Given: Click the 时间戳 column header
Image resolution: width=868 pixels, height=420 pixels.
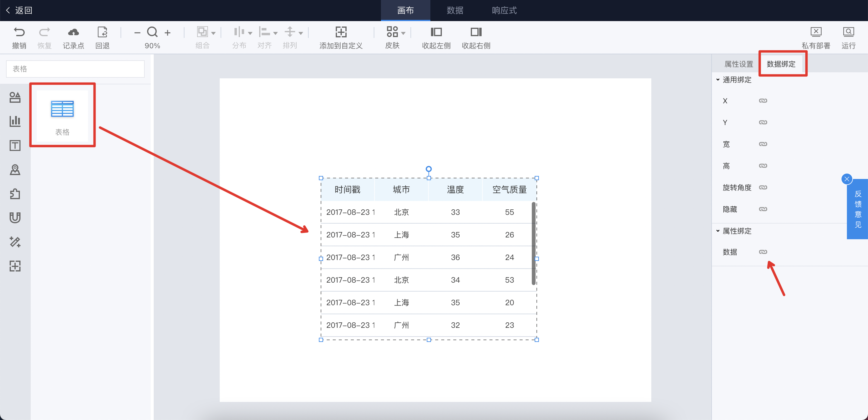Looking at the screenshot, I should click(348, 190).
